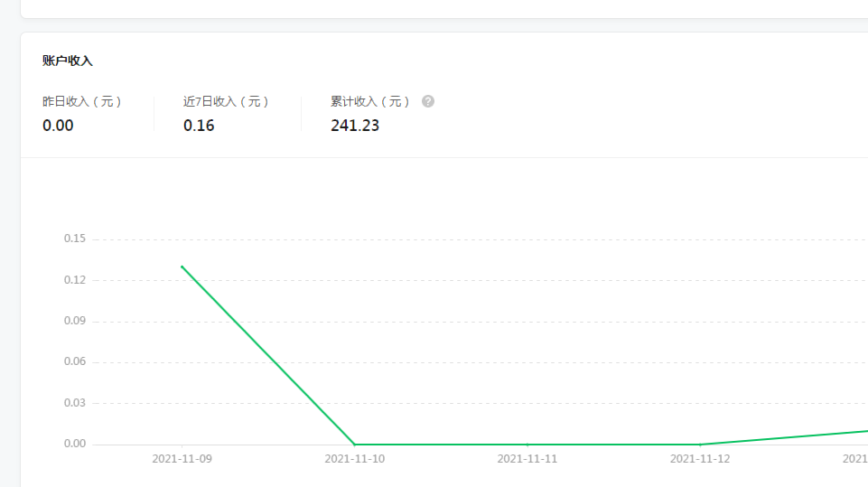868x487 pixels.
Task: Click the 近7日收入（元） label
Action: (x=227, y=101)
